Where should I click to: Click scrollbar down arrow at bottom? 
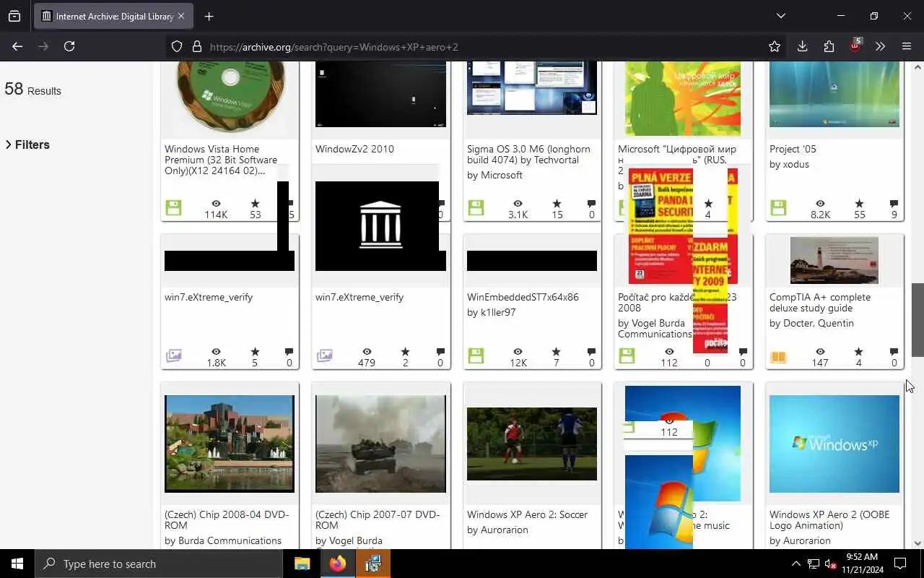[918, 543]
